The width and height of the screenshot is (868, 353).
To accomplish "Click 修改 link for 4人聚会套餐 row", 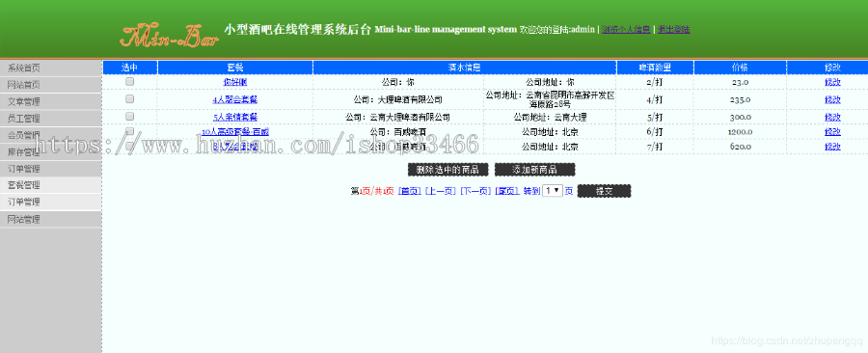I will 832,99.
